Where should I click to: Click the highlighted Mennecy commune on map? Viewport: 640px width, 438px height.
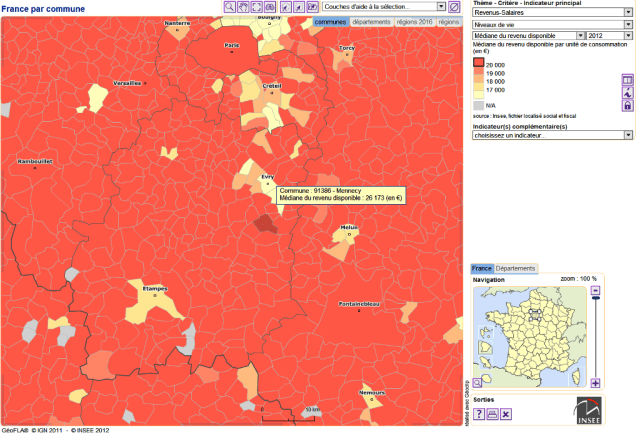[x=266, y=224]
